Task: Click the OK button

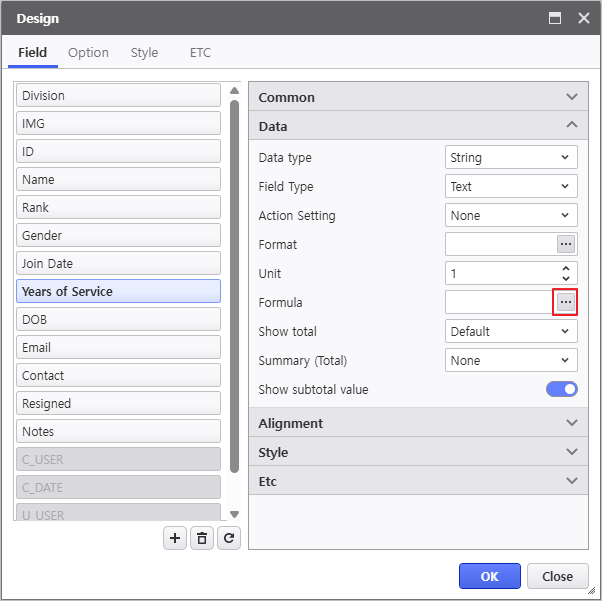Action: coord(489,576)
